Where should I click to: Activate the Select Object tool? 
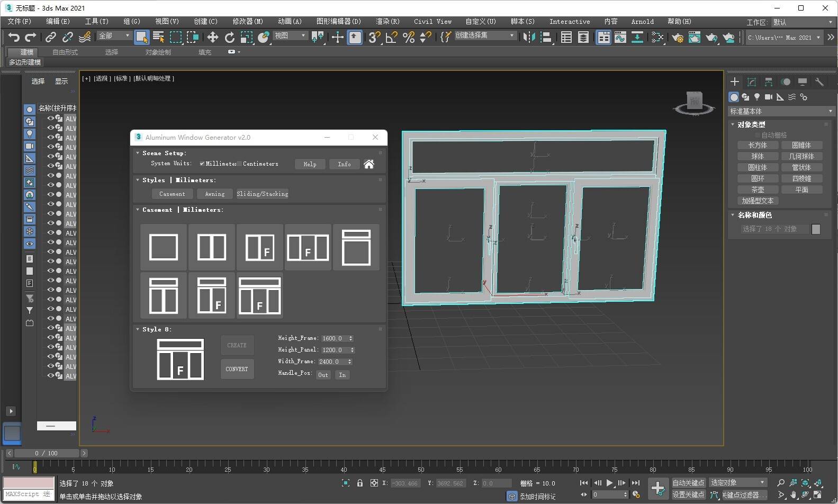coord(141,37)
